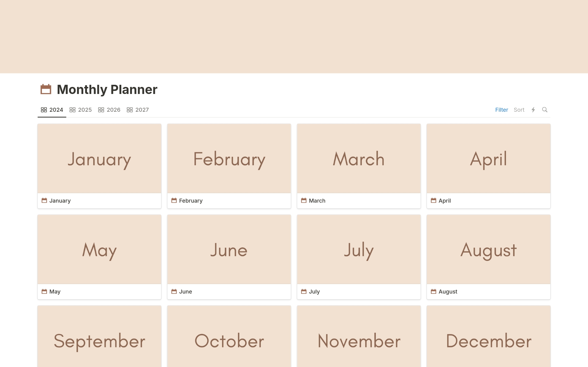Click the calendar icon on the April card

[434, 200]
